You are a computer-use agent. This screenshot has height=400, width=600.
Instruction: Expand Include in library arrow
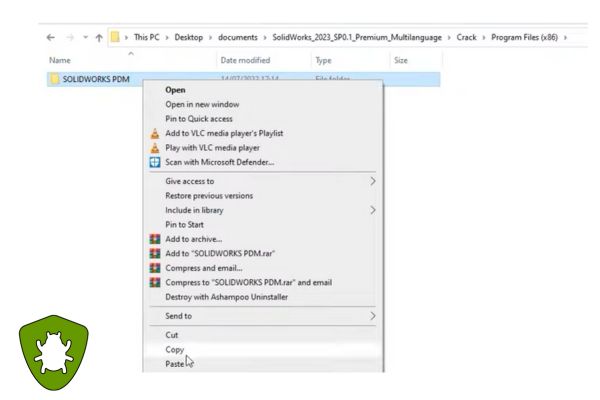point(372,210)
